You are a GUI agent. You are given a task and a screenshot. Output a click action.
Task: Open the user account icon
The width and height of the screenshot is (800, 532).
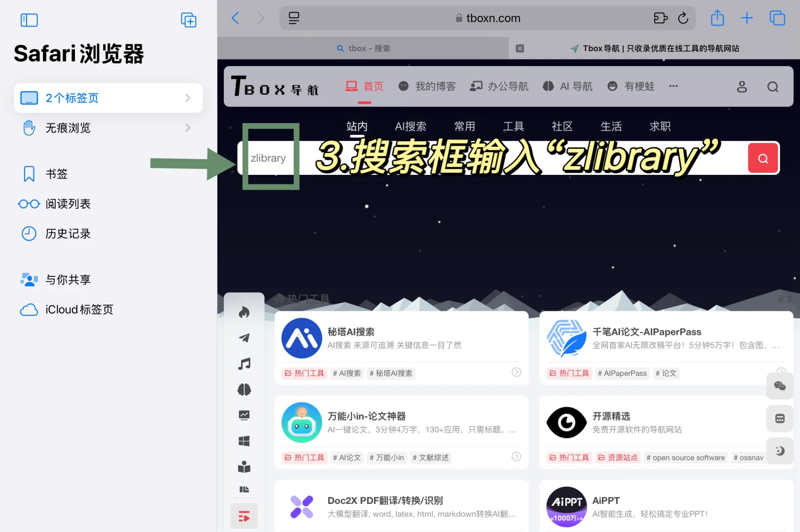point(742,87)
